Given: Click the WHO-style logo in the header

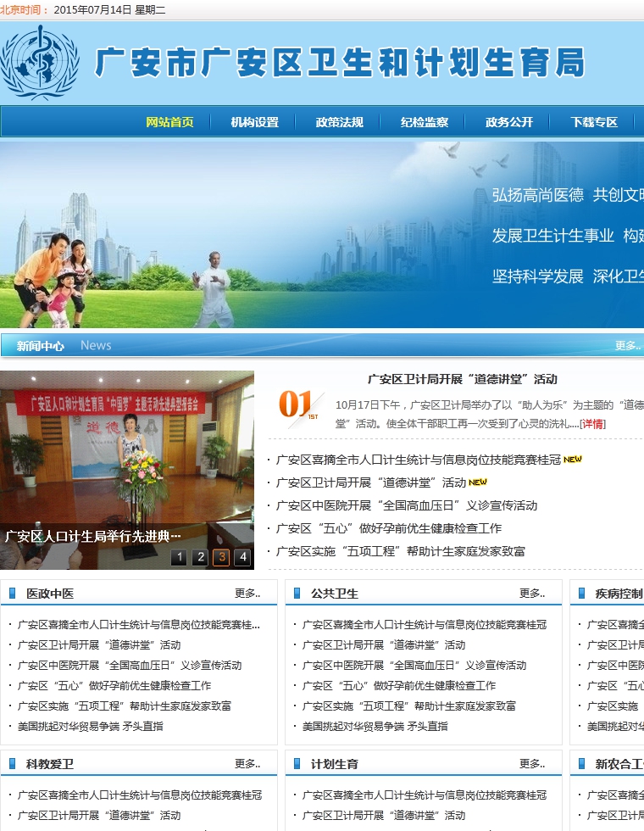Looking at the screenshot, I should click(41, 63).
